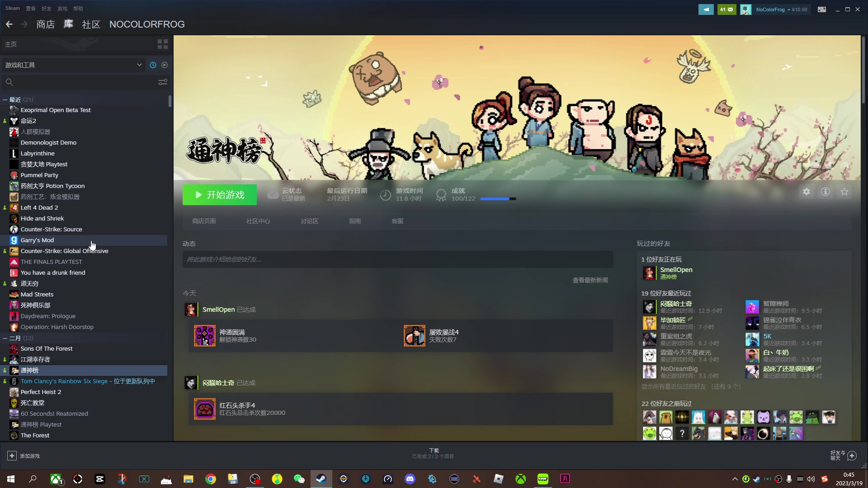Open Discord from taskbar

(410, 479)
